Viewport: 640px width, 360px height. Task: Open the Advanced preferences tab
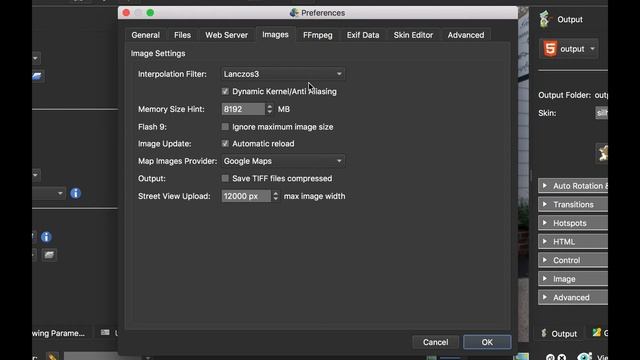coord(466,35)
